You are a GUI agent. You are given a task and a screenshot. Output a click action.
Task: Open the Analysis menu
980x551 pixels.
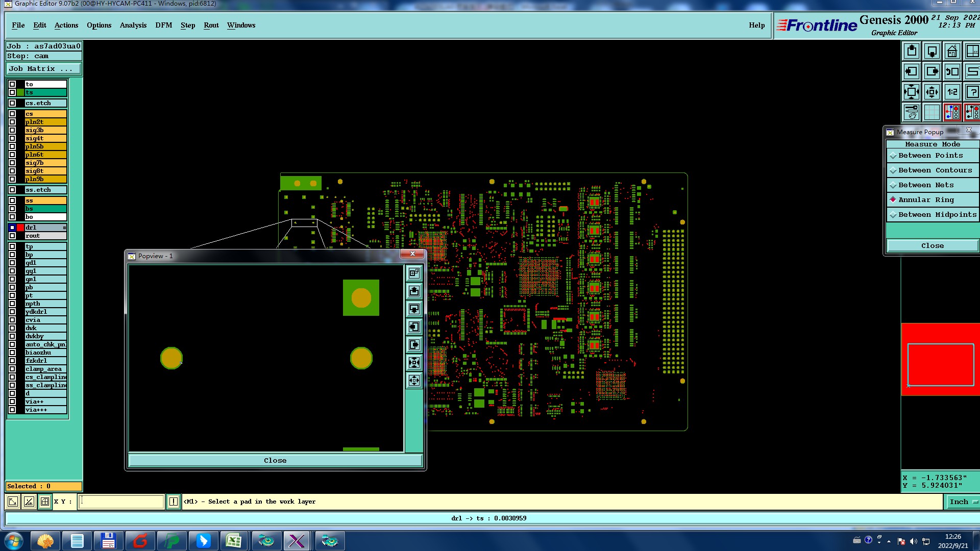click(133, 25)
